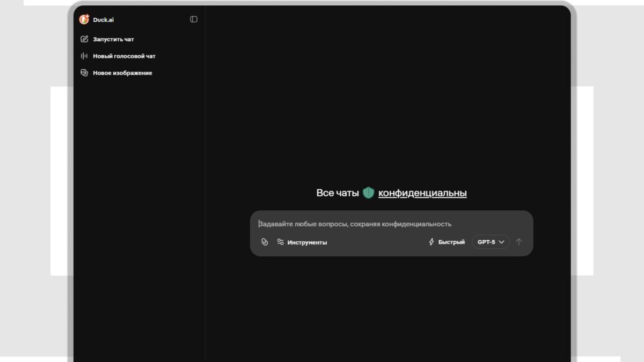Viewport: 644px width, 362px height.
Task: Open Новый голосовой чат
Action: [118, 56]
